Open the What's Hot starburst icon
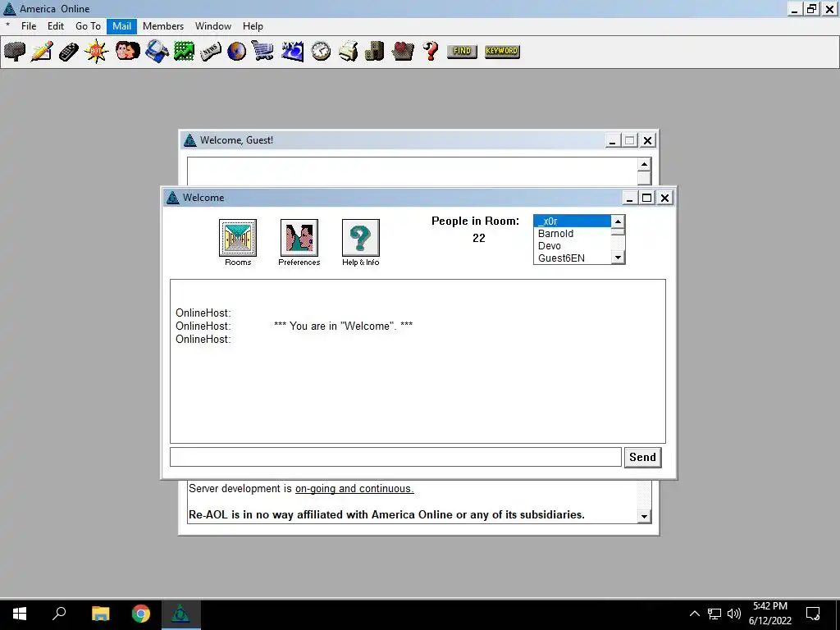Image resolution: width=840 pixels, height=630 pixels. pyautogui.click(x=97, y=52)
